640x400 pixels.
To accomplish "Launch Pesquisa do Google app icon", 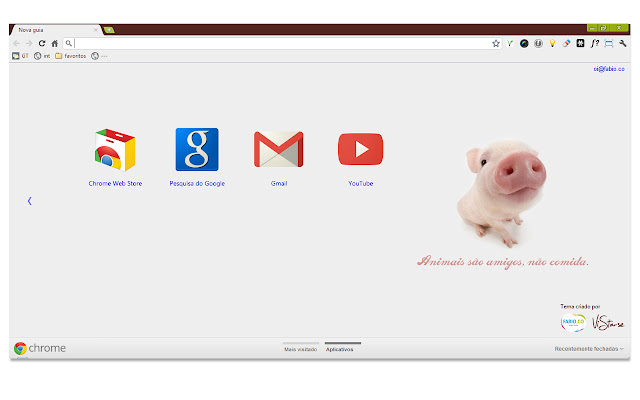I will point(197,149).
